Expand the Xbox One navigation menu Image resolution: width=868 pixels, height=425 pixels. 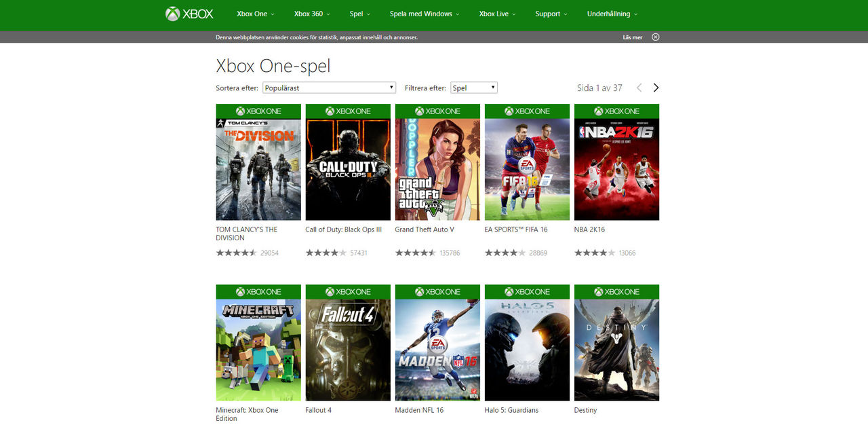coord(256,14)
